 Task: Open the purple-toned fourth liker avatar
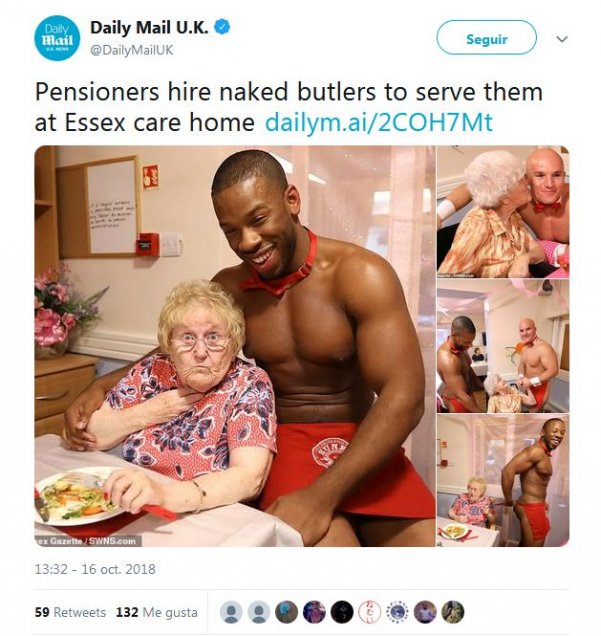click(x=314, y=612)
